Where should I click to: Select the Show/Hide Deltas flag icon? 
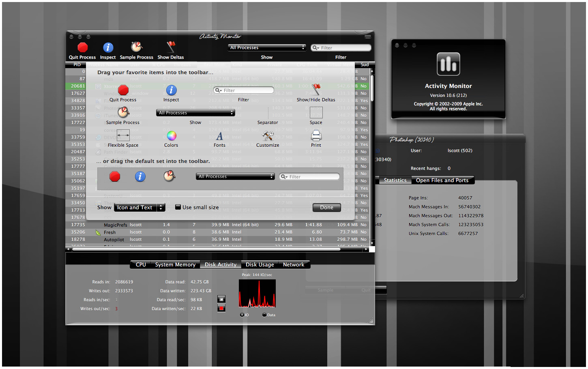coord(316,90)
